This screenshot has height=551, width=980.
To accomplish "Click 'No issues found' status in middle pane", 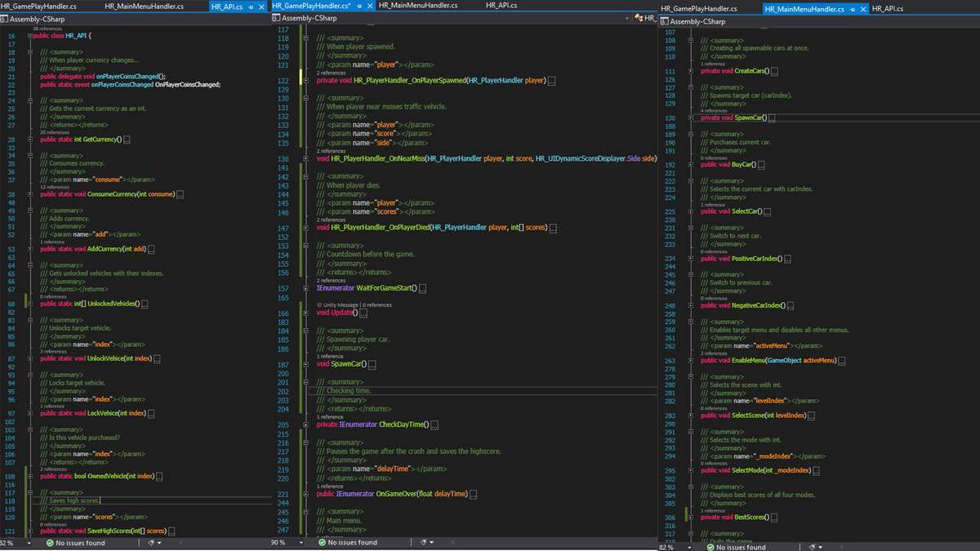I will [x=353, y=542].
